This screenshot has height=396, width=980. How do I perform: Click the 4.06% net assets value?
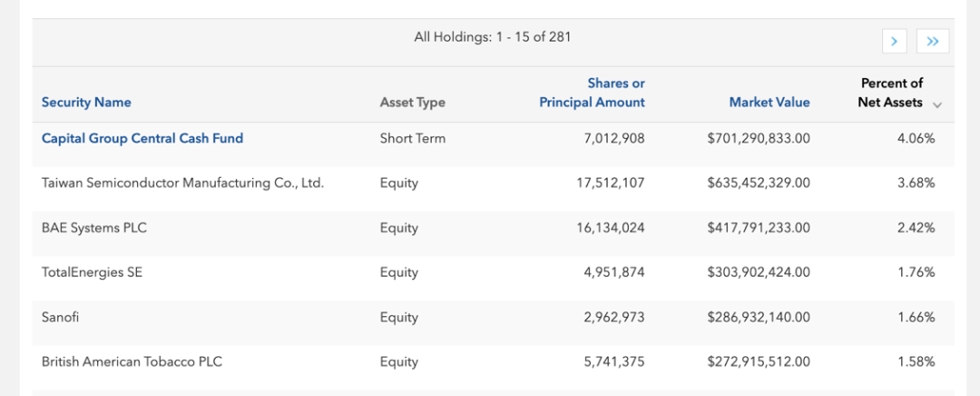click(x=916, y=138)
